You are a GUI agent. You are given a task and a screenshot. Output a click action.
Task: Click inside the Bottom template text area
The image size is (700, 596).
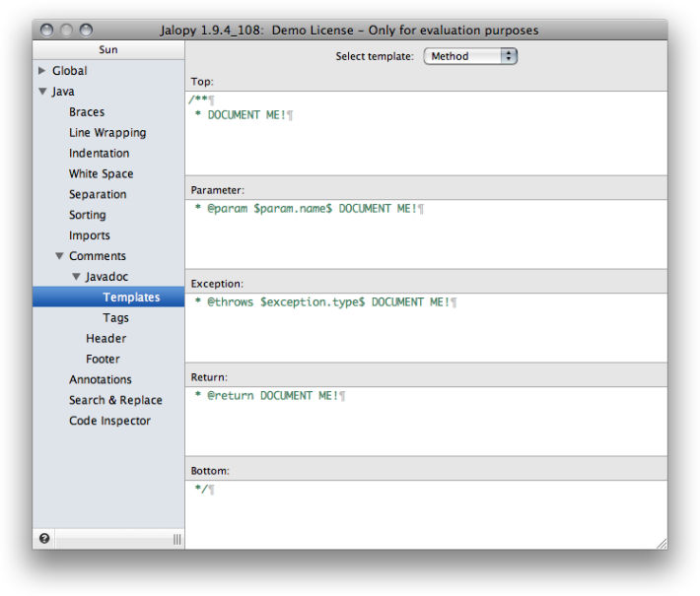[426, 515]
